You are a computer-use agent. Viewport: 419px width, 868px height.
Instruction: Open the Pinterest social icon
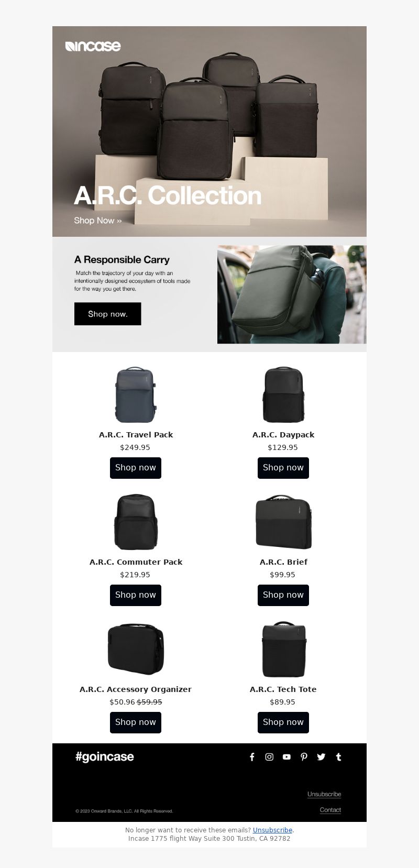pos(304,757)
